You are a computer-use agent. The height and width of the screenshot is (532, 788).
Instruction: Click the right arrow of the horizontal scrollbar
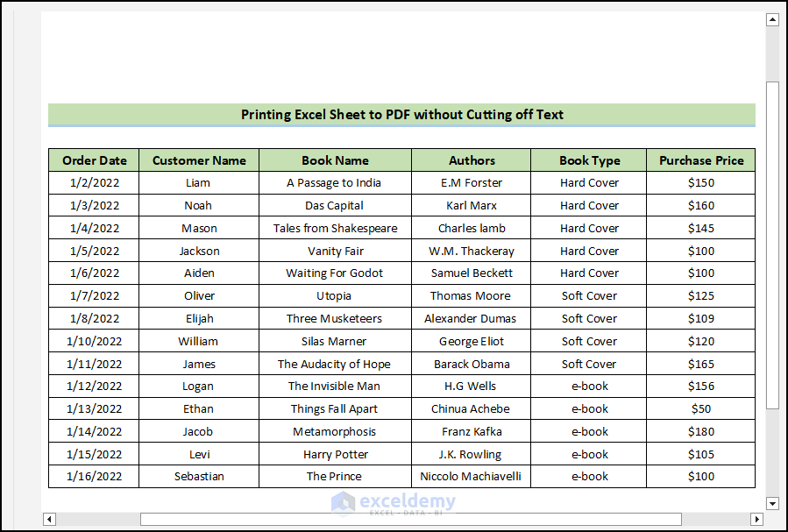[758, 520]
